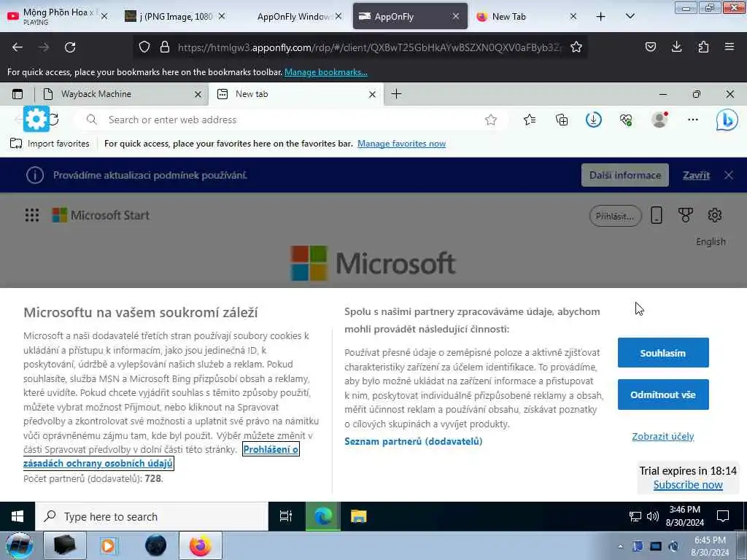
Task: Open the AppOnFly settings gear overlay
Action: coord(36,119)
